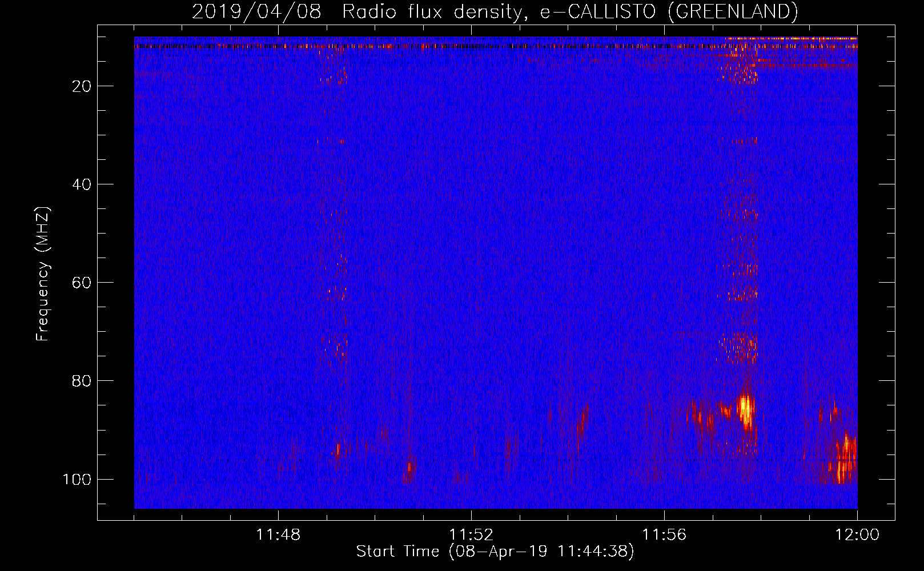Click the 12:00 time tick label

pos(857,535)
